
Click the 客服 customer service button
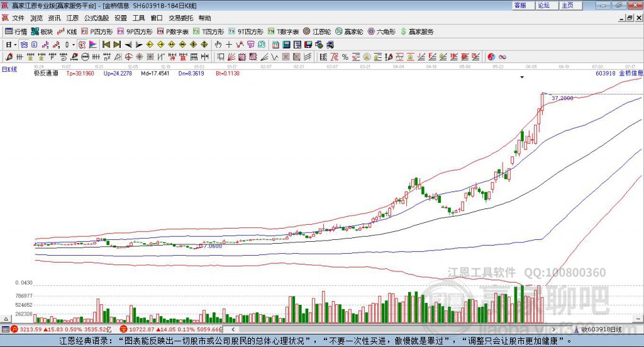point(523,6)
